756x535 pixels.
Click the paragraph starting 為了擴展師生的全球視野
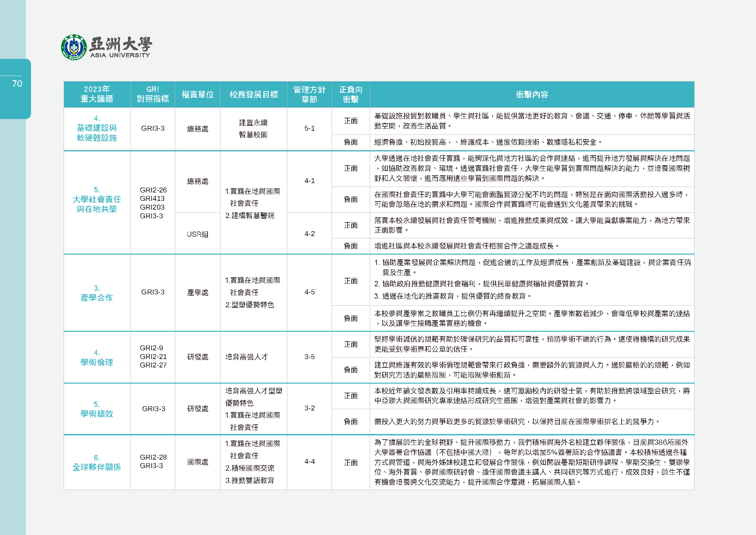pos(532,462)
